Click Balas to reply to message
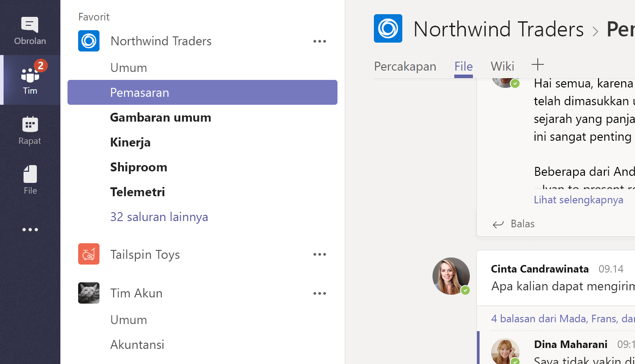Screen dimensions: 635x364 click(523, 224)
